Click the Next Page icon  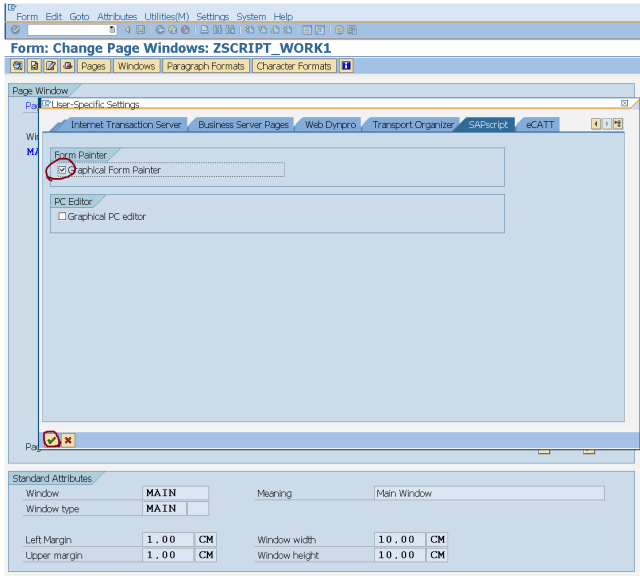[x=275, y=29]
